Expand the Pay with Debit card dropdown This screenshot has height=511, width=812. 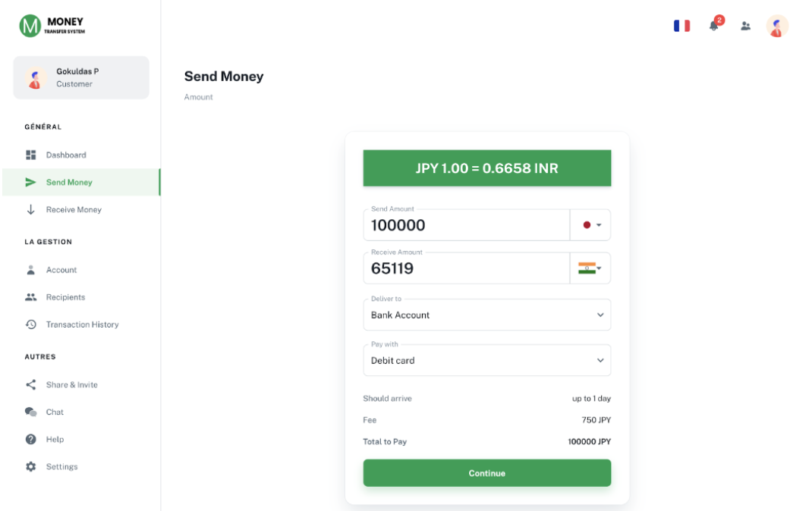click(486, 360)
